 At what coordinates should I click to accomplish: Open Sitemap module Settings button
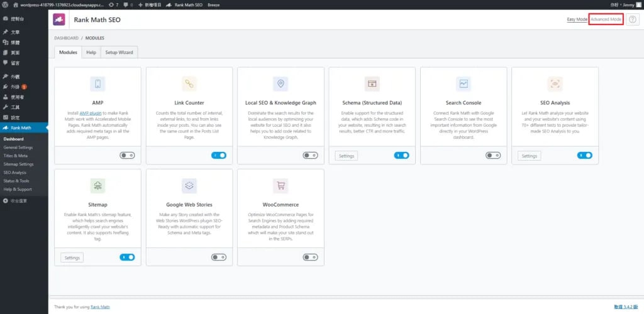72,257
